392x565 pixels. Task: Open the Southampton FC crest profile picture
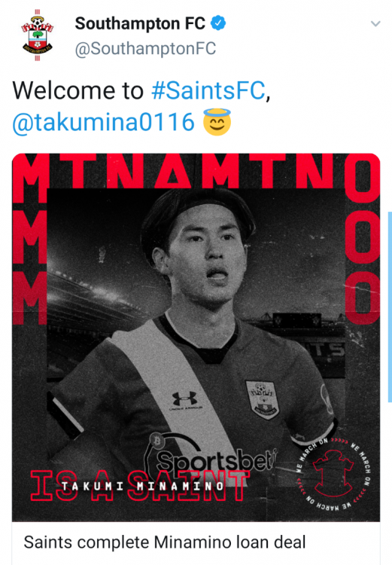tap(38, 35)
